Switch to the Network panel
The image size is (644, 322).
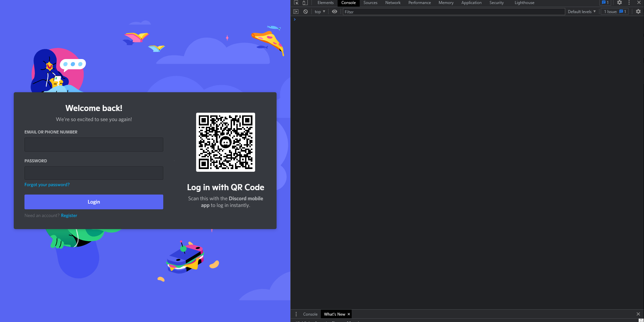pos(393,3)
